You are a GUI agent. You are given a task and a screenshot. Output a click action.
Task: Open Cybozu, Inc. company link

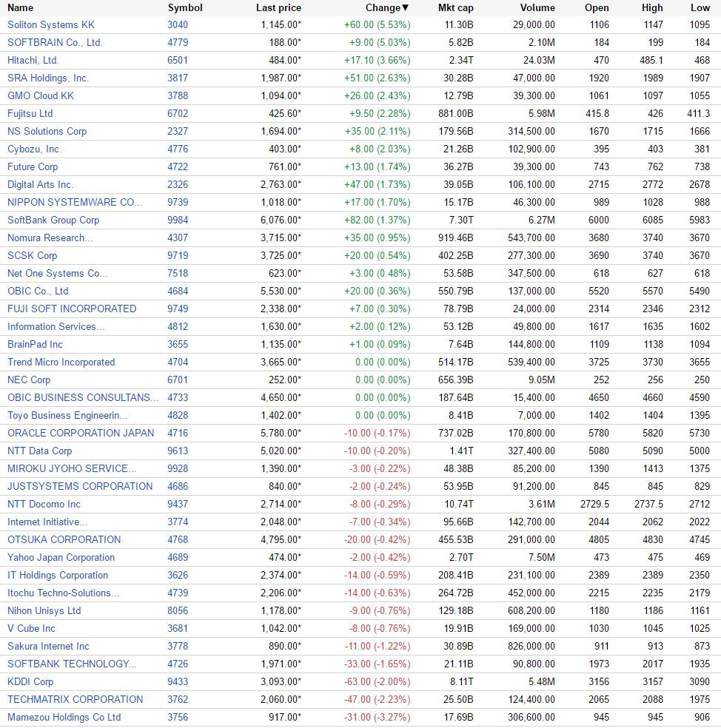34,149
